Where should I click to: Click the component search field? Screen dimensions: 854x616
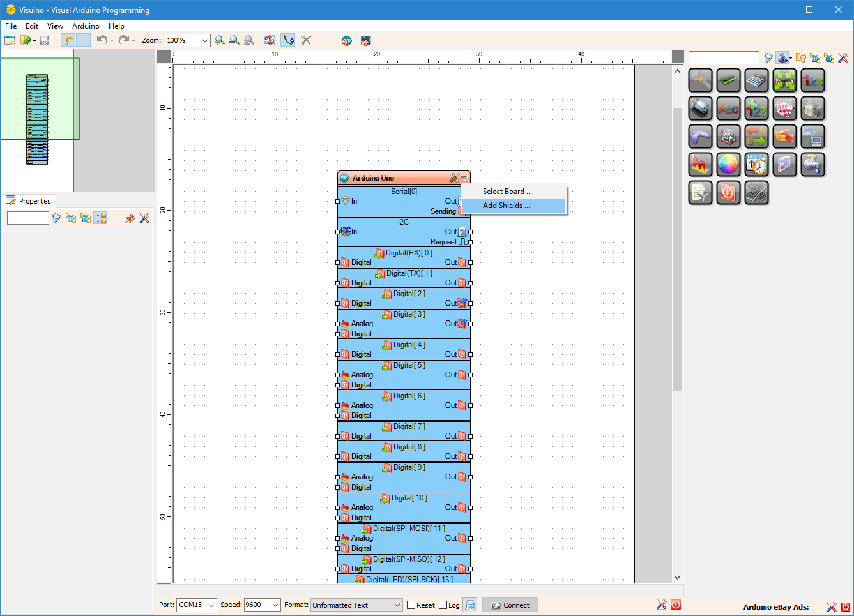coord(724,58)
